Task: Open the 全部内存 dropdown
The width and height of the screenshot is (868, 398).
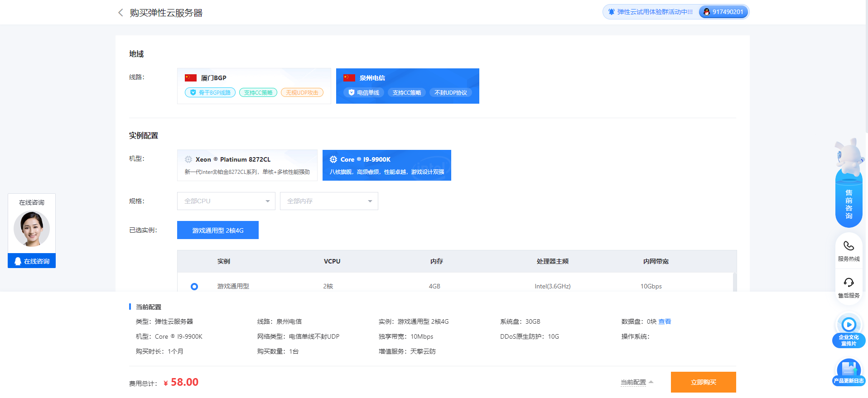Action: (329, 201)
